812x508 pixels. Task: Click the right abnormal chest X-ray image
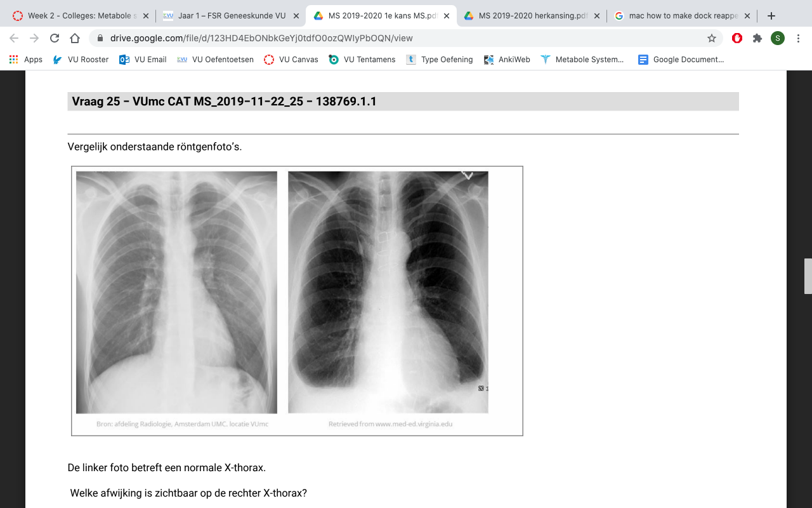click(388, 292)
